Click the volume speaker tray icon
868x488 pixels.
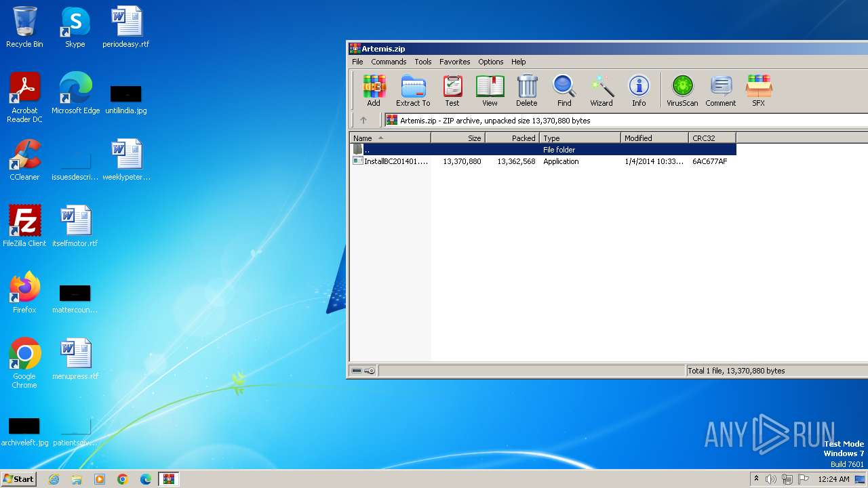click(771, 479)
